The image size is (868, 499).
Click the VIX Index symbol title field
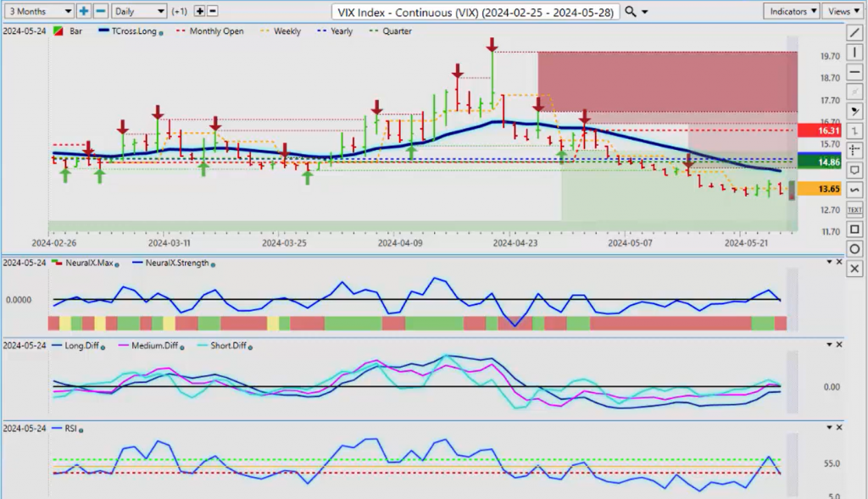click(476, 11)
